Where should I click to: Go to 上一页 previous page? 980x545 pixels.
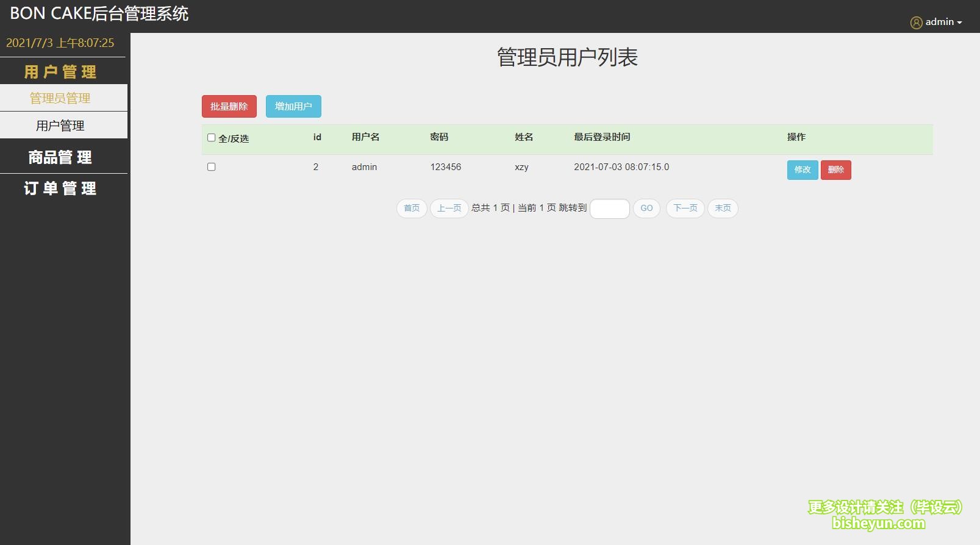(449, 208)
